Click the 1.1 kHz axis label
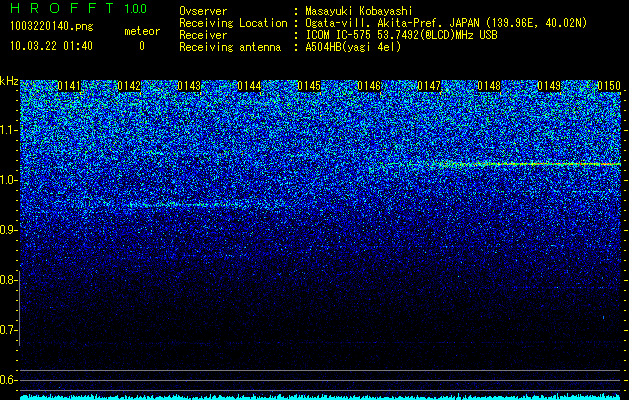This screenshot has width=629, height=400. click(x=8, y=130)
